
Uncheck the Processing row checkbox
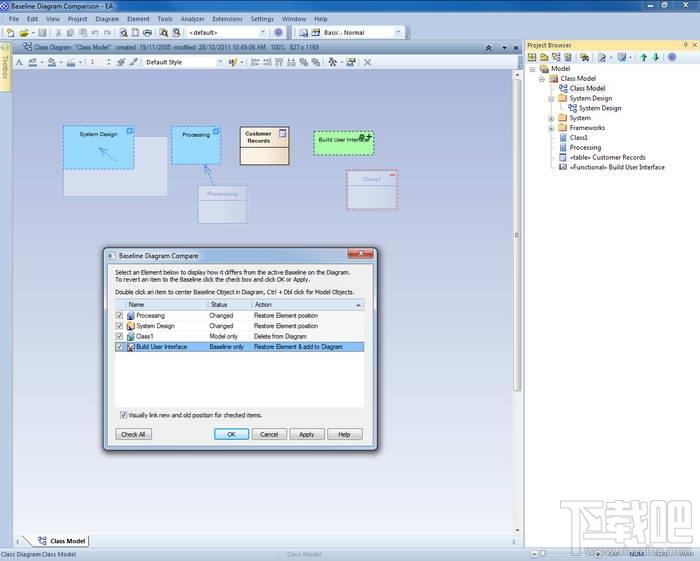point(119,315)
